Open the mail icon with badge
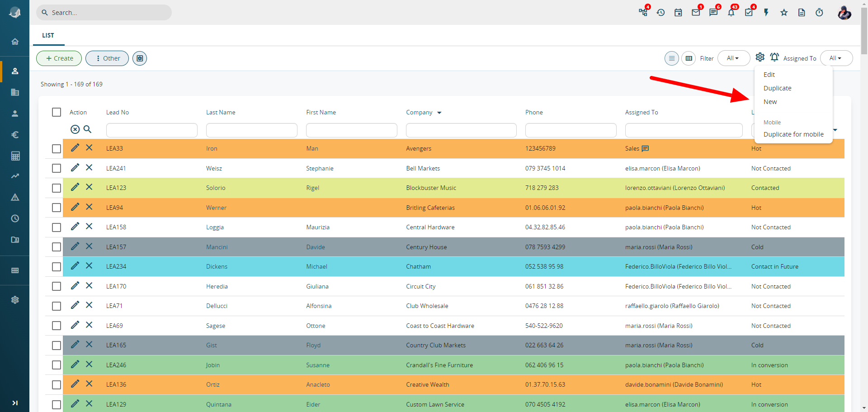The image size is (868, 412). click(x=696, y=12)
